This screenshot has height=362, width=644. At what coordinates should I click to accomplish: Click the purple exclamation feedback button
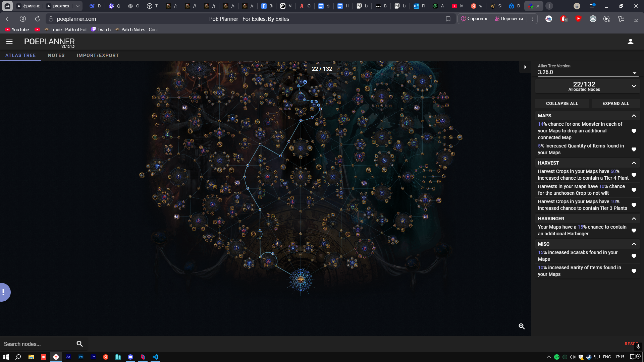[x=4, y=292]
